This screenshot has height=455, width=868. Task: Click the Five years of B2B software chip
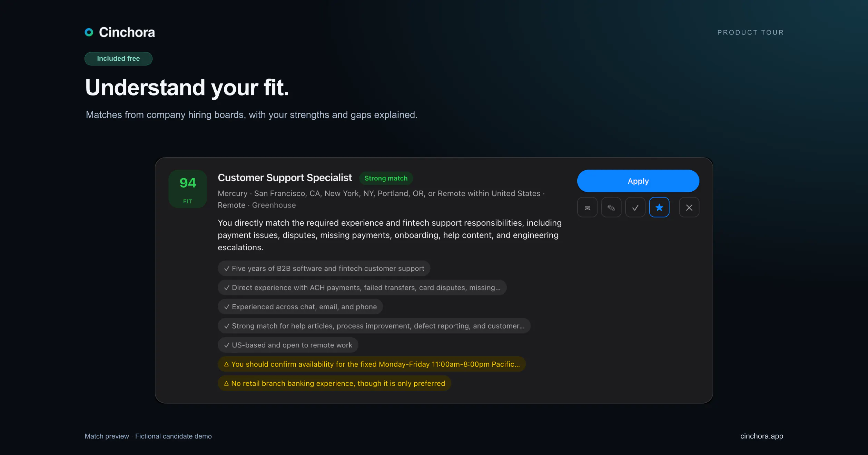324,268
